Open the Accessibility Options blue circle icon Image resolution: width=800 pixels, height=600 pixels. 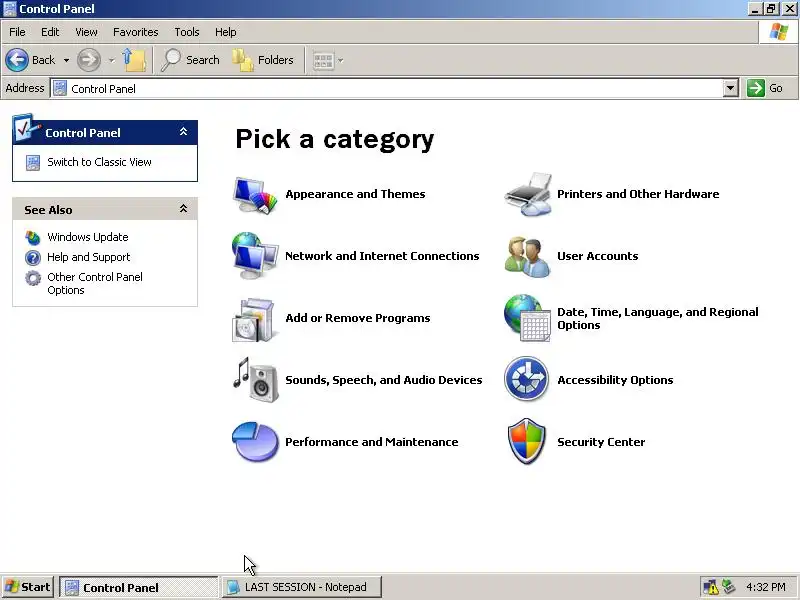point(527,379)
